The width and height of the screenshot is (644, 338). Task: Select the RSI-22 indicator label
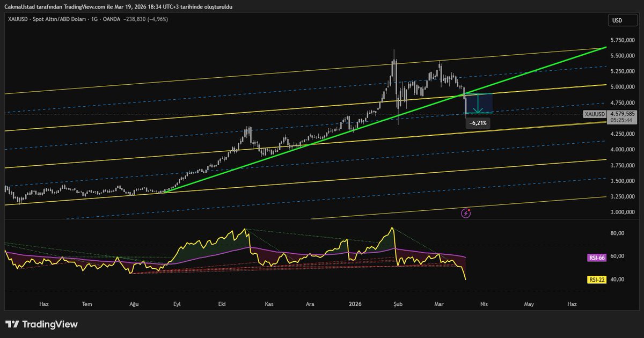(596, 280)
